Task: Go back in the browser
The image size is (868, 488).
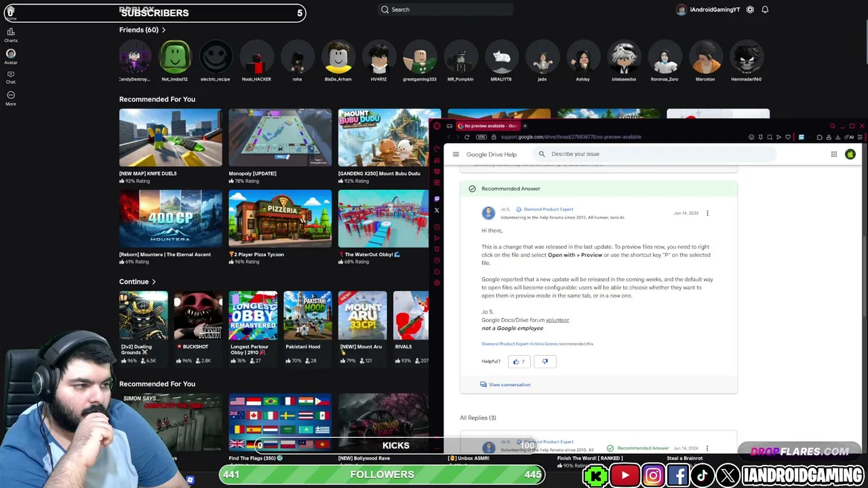Action: [448, 137]
